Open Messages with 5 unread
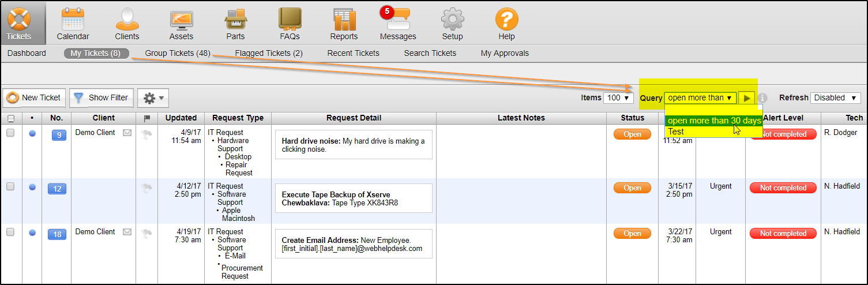868x285 pixels. click(x=398, y=24)
